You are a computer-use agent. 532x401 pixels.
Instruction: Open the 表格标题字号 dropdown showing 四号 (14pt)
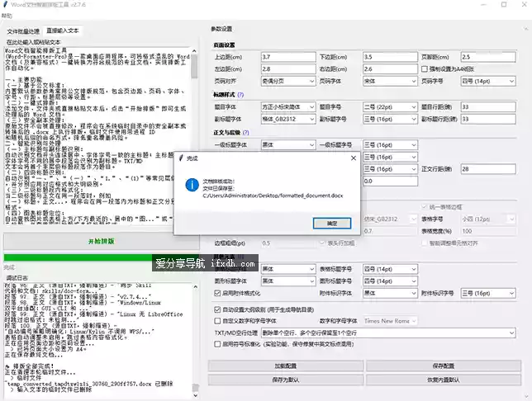pyautogui.click(x=390, y=269)
